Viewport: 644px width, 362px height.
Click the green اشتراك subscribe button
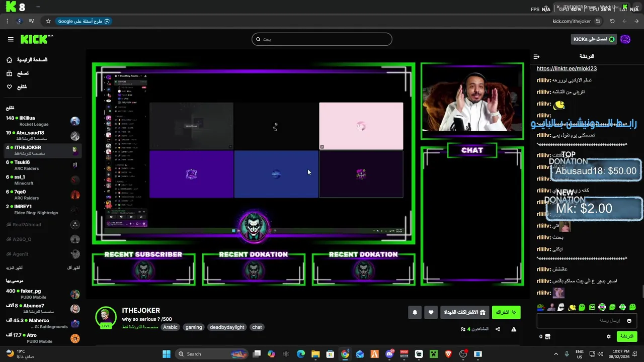click(x=506, y=312)
